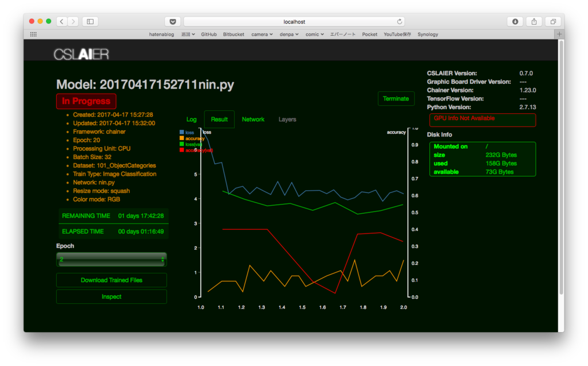Image resolution: width=588 pixels, height=366 pixels.
Task: Open the Top Sites grid icon
Action: point(33,34)
